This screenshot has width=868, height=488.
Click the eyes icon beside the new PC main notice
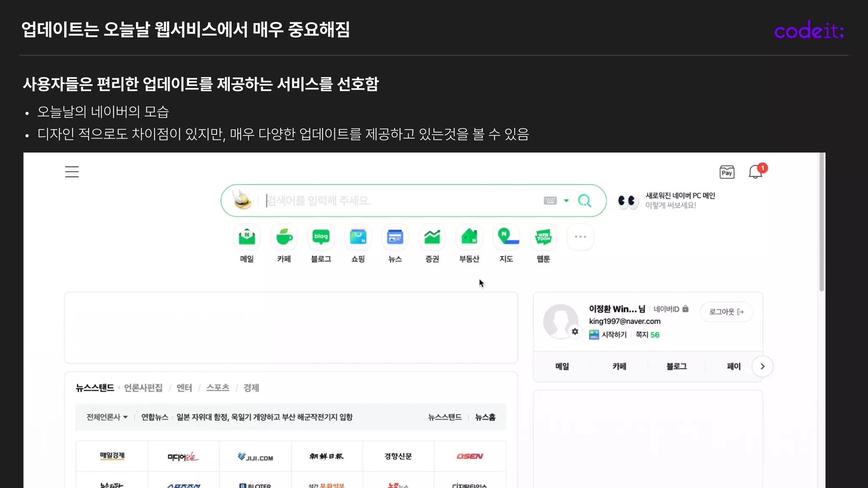(628, 201)
